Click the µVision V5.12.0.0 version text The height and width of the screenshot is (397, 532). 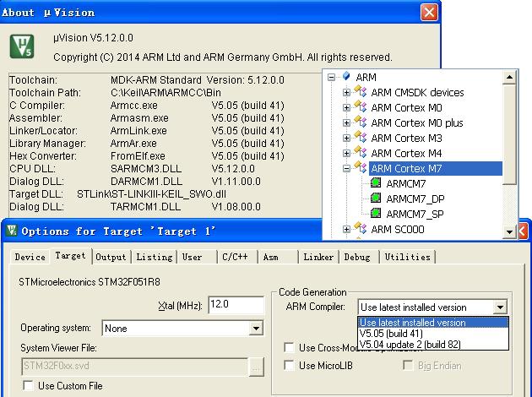93,38
